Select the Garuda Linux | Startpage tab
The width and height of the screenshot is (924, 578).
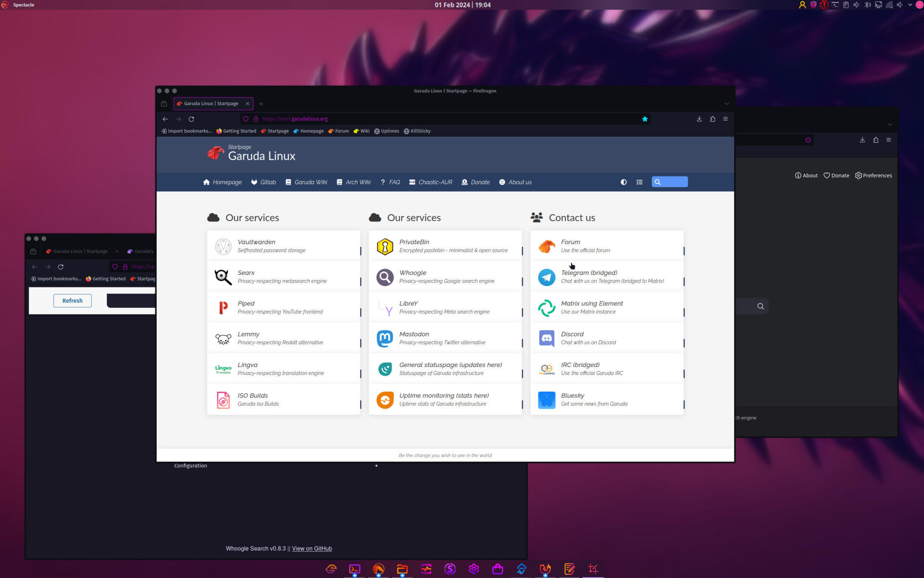pos(213,104)
